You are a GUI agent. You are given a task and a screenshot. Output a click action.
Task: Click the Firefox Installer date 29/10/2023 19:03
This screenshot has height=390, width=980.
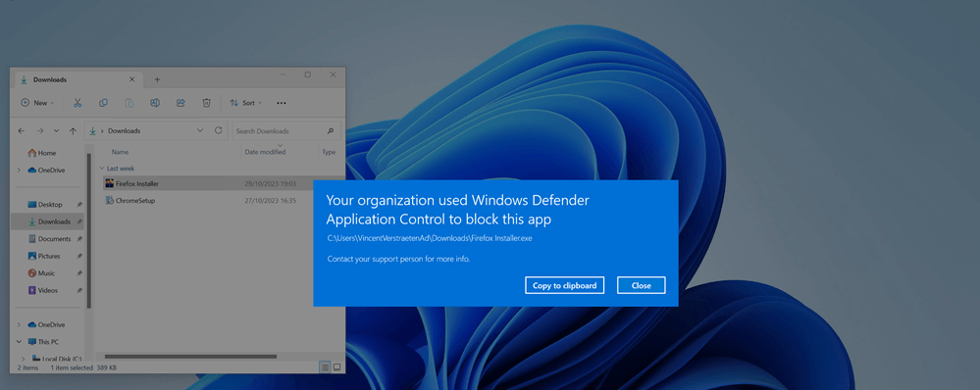(270, 183)
